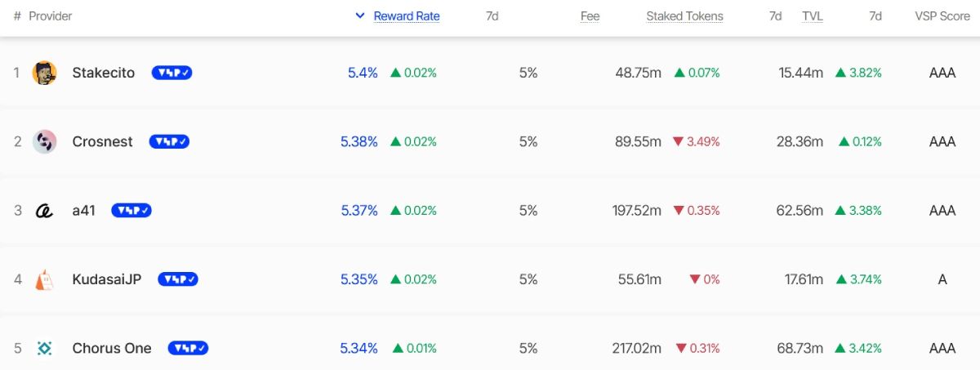Click the KudasaiJP provider logo
This screenshot has width=980, height=370.
pos(44,279)
